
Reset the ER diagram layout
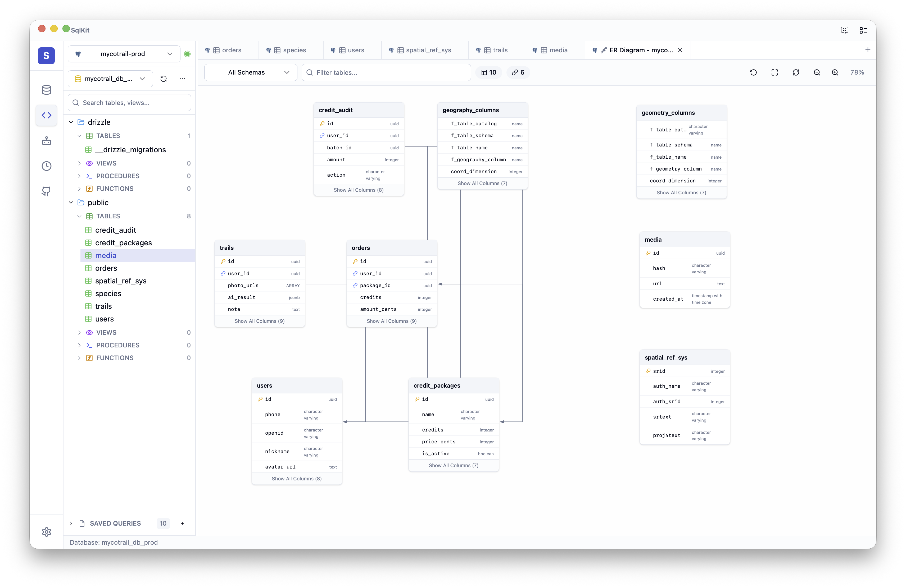753,72
